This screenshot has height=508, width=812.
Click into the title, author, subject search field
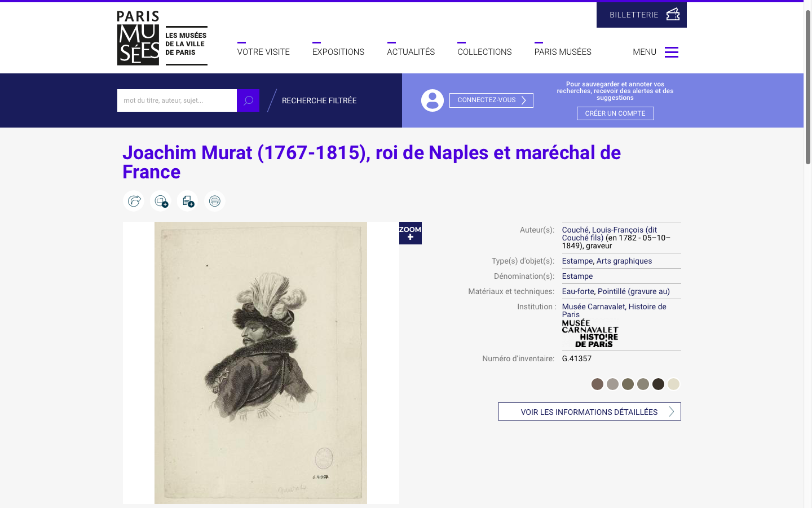point(177,100)
